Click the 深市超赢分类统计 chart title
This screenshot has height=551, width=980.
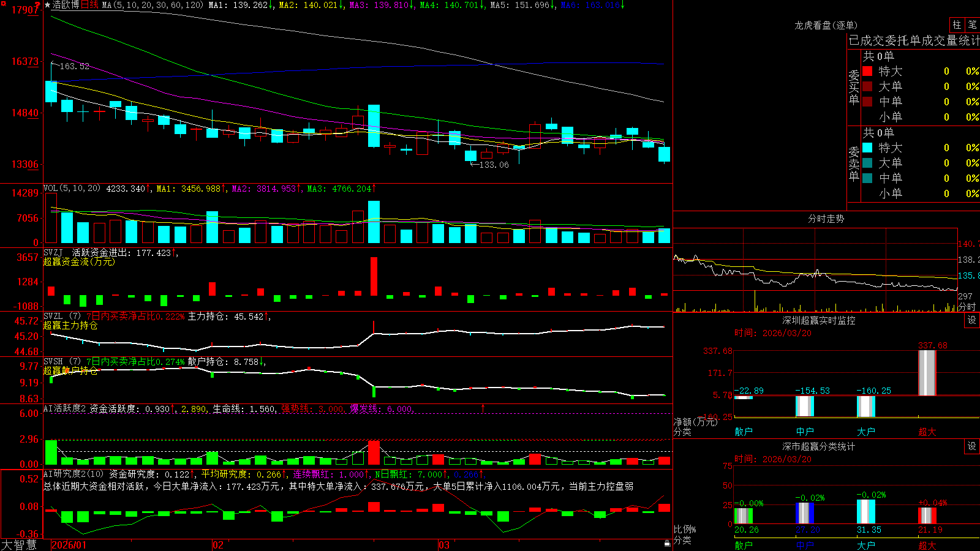(x=819, y=446)
